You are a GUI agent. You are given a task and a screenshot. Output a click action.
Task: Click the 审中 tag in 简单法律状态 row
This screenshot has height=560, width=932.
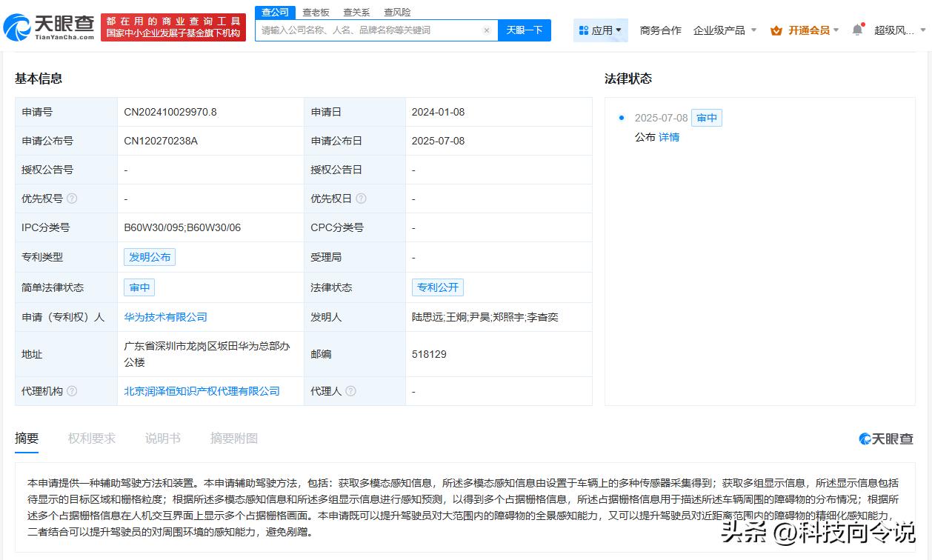coord(139,287)
